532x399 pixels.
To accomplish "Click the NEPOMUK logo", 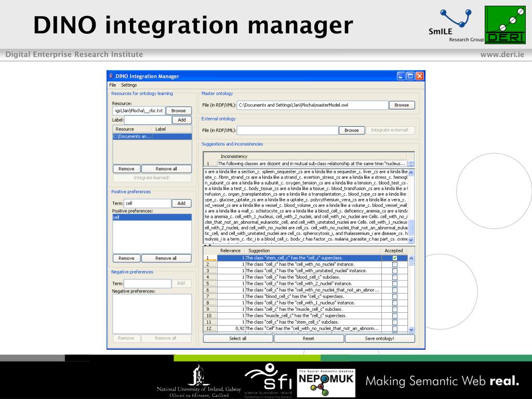I will point(326,383).
